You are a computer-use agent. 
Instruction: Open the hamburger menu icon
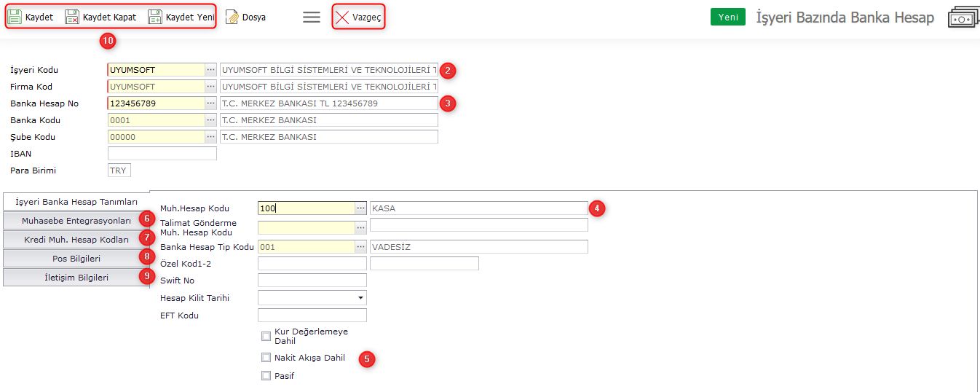pyautogui.click(x=312, y=17)
